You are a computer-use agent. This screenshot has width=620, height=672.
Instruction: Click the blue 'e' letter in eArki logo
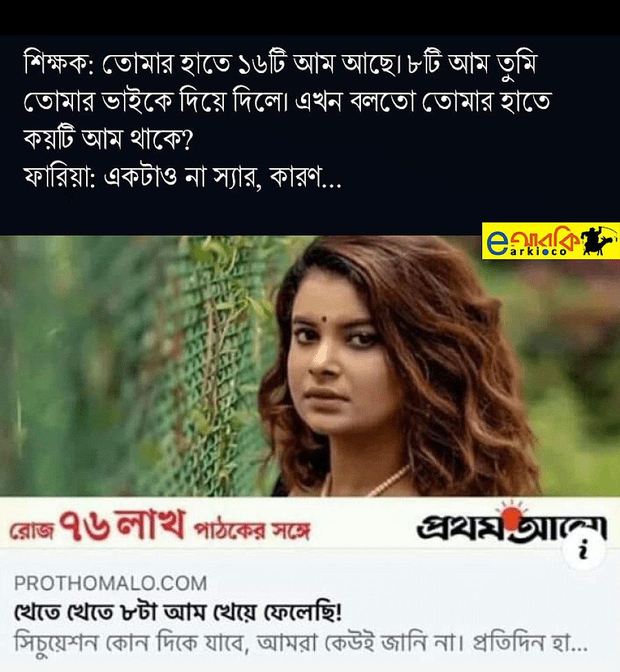pos(497,243)
